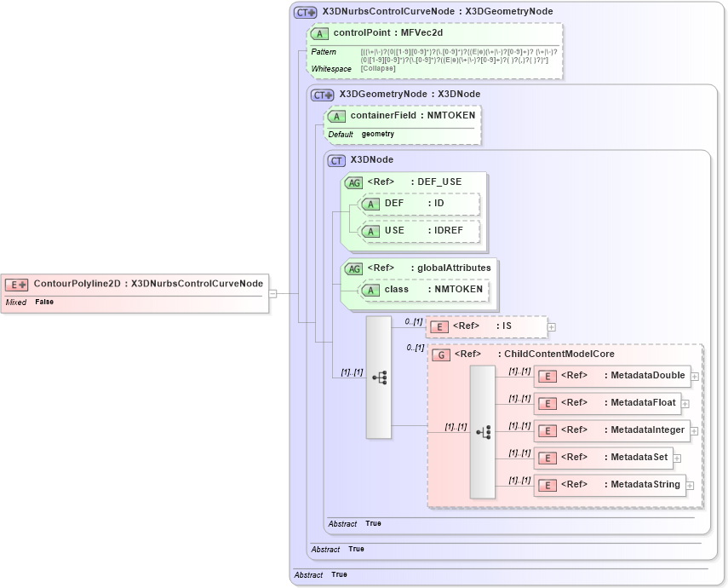Select the X3DNode type title

click(371, 159)
